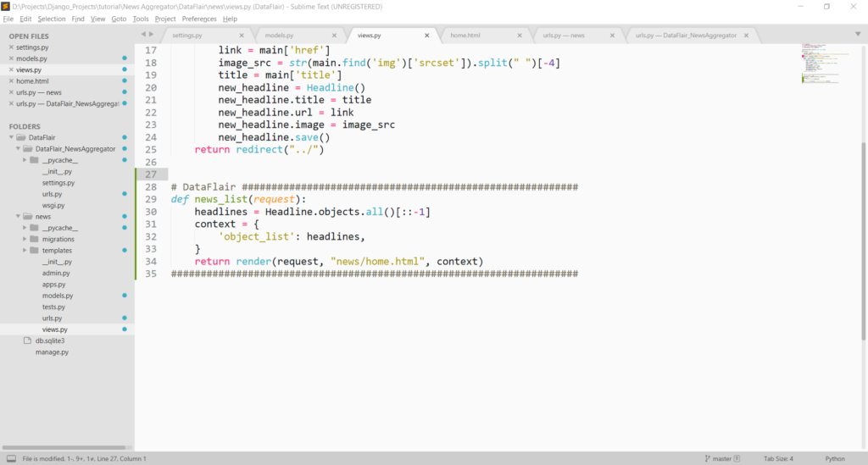
Task: Change Tab Size setting in status bar
Action: (778, 458)
